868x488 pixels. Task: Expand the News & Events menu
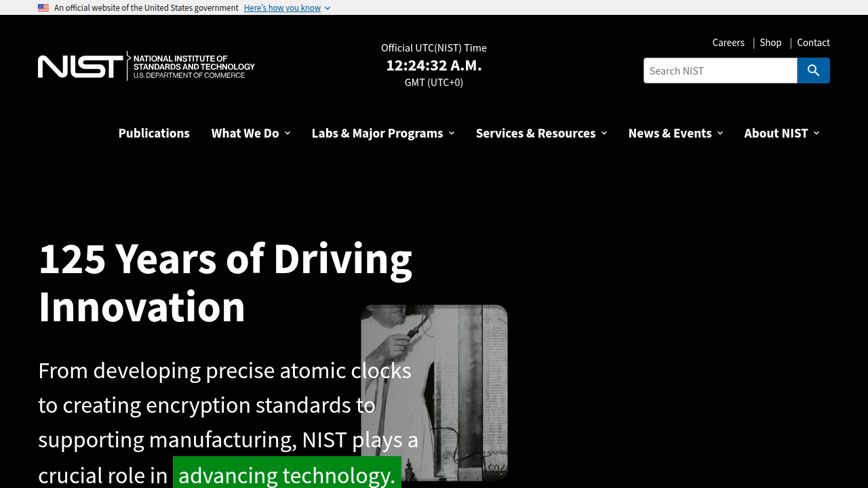tap(675, 133)
